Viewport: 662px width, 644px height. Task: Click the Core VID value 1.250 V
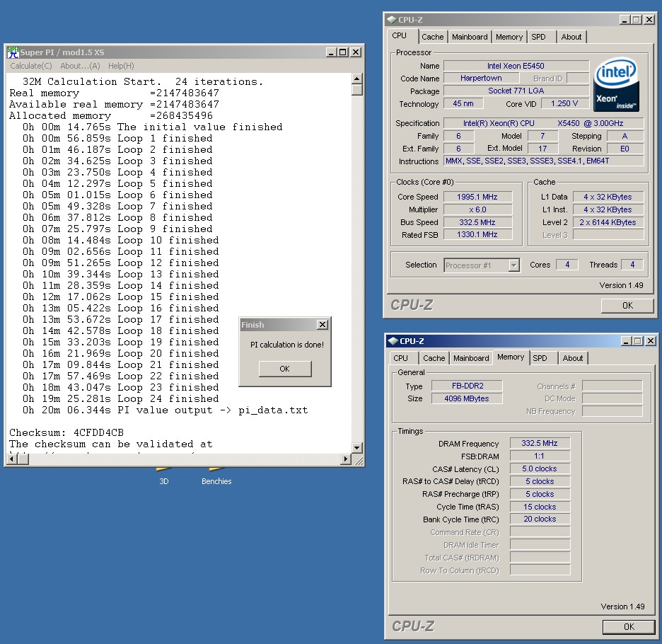[x=564, y=103]
